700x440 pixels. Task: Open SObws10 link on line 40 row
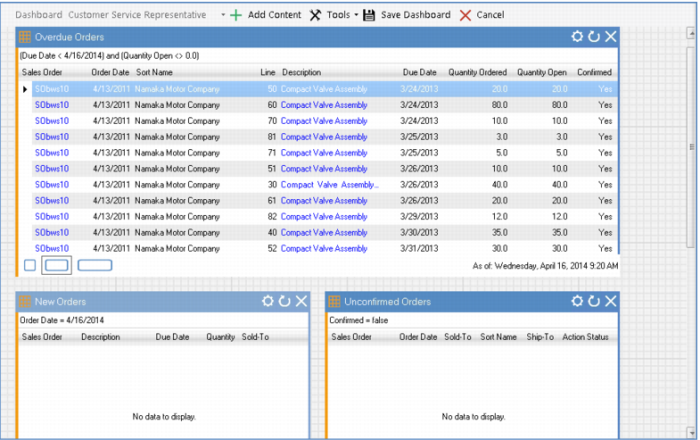click(52, 232)
